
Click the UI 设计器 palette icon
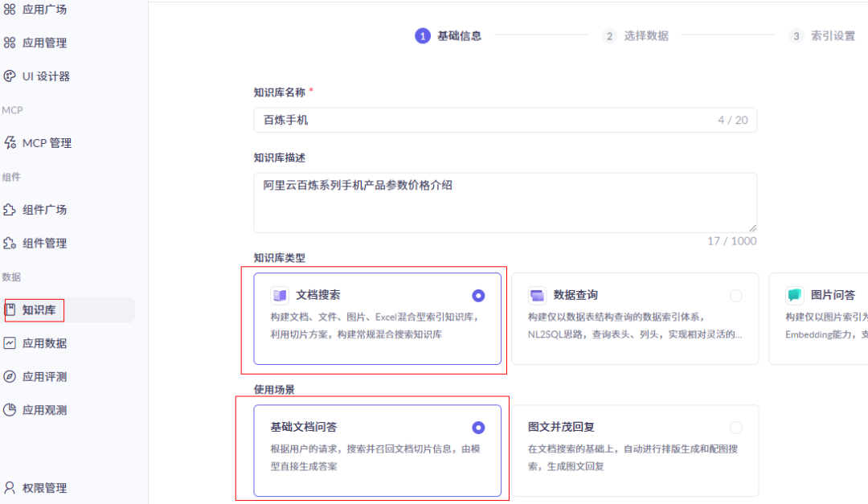pos(10,76)
